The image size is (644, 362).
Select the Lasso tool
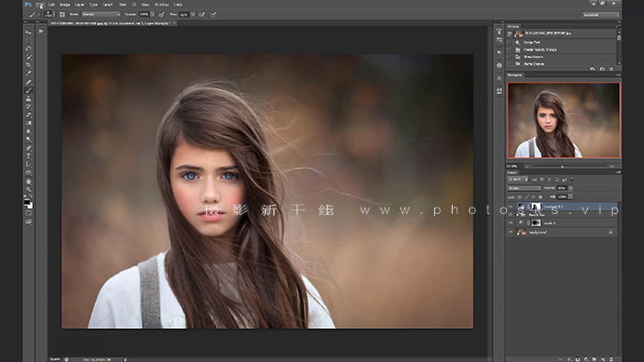tap(29, 49)
